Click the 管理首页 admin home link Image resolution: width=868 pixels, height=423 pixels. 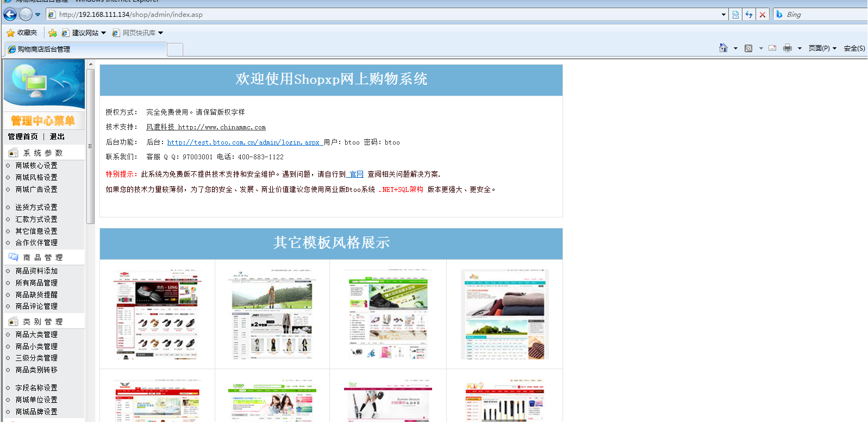23,136
